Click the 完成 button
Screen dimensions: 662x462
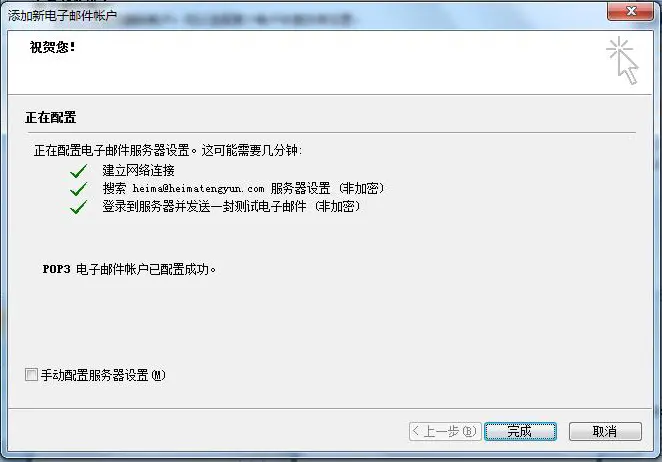pyautogui.click(x=520, y=431)
